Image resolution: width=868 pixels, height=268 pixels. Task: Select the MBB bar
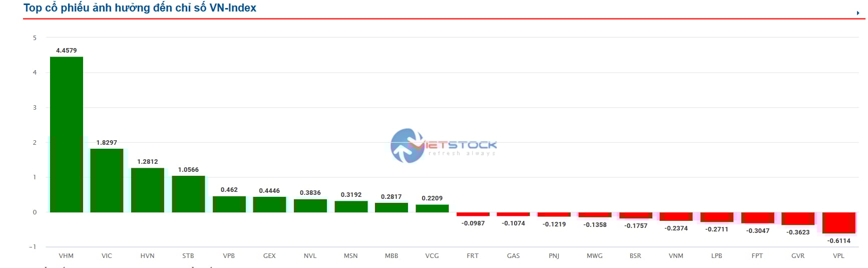pos(391,207)
